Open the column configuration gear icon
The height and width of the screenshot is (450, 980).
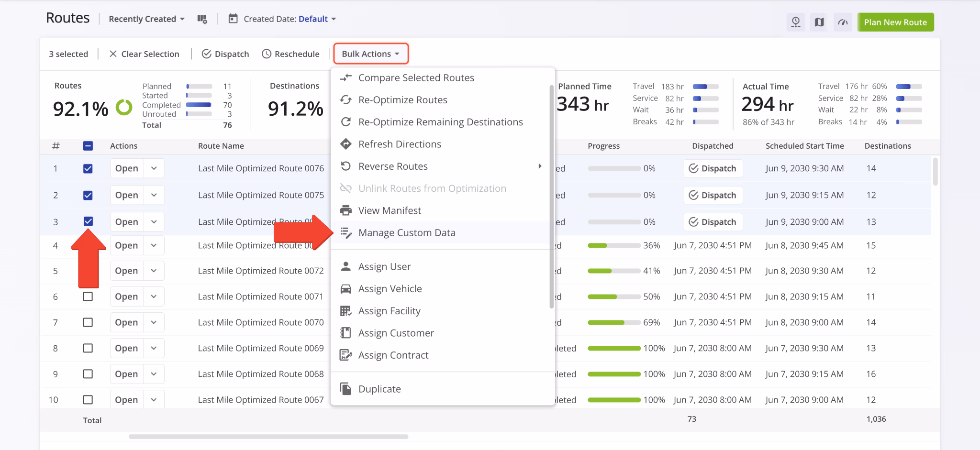coord(202,19)
